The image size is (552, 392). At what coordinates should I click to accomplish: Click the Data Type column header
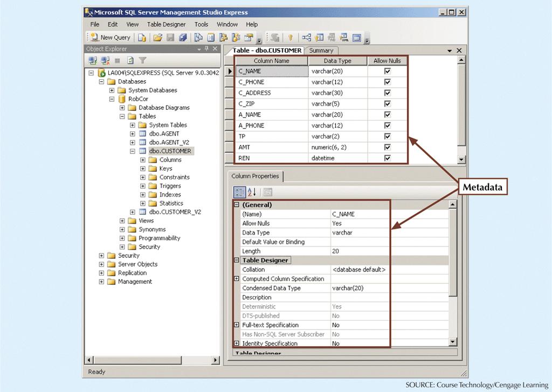tap(337, 61)
